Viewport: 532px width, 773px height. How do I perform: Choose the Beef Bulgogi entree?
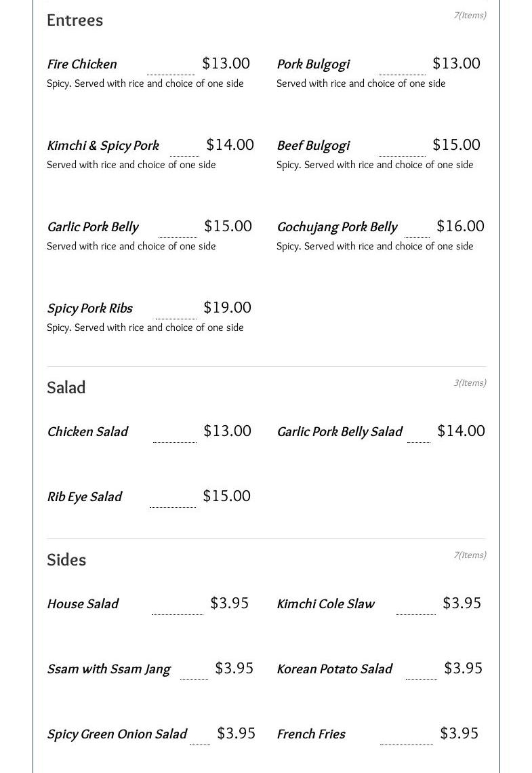313,146
